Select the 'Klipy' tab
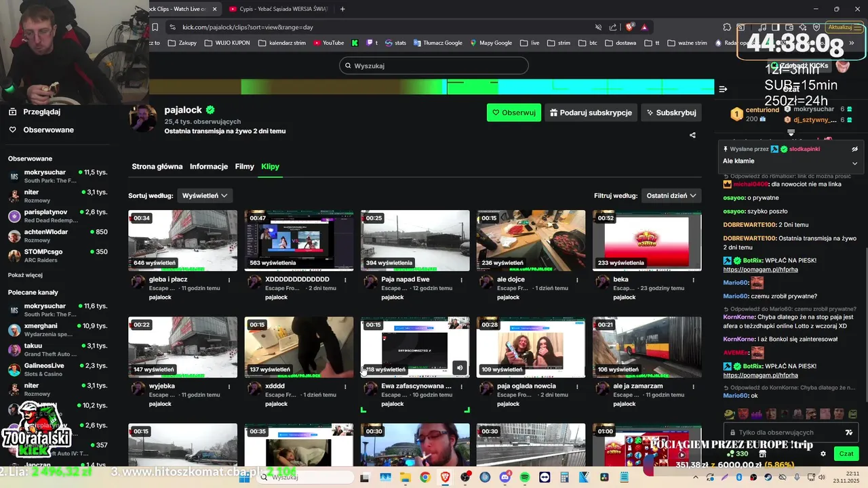The height and width of the screenshot is (488, 868). [x=270, y=166]
